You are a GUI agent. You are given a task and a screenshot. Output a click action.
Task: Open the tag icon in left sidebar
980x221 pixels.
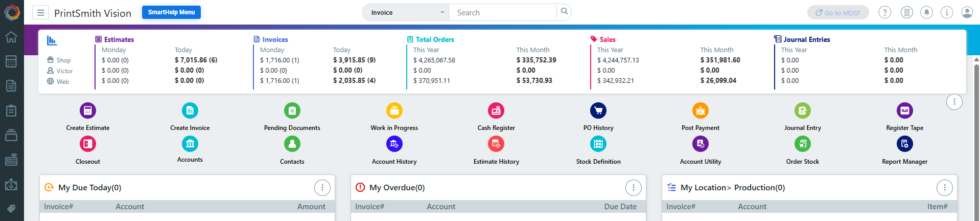[11, 209]
